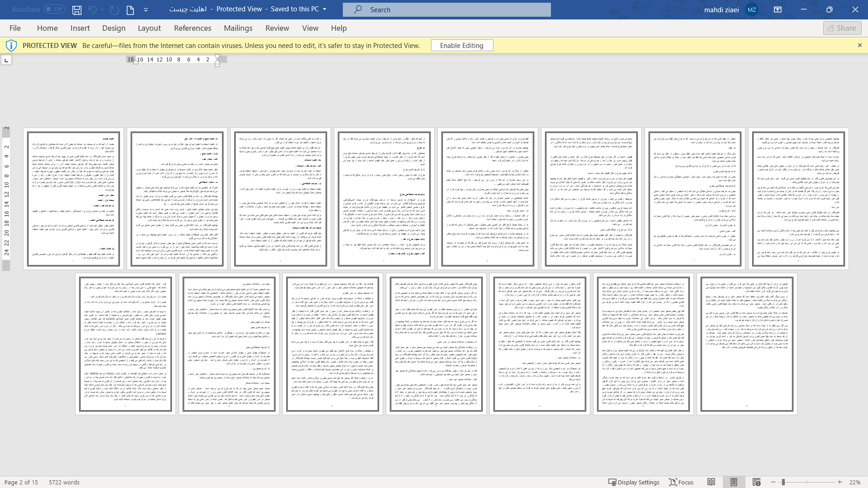Screen dimensions: 868x488
Task: Click the Redo/Repeat icon
Action: 114,9
